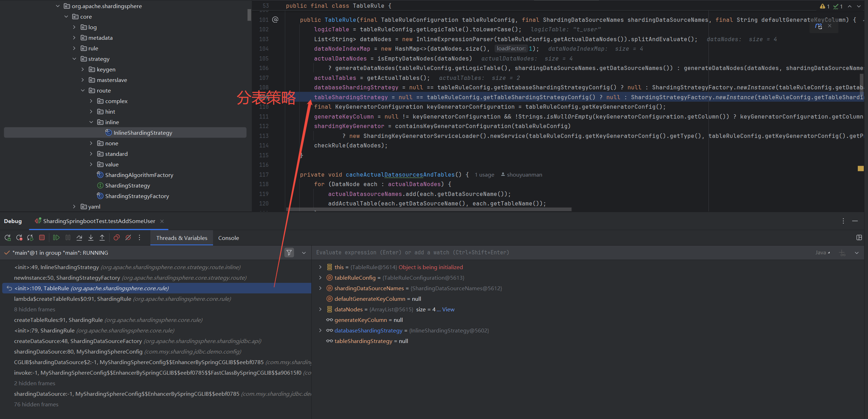Expand the standard package folder
This screenshot has height=419, width=868.
[91, 154]
